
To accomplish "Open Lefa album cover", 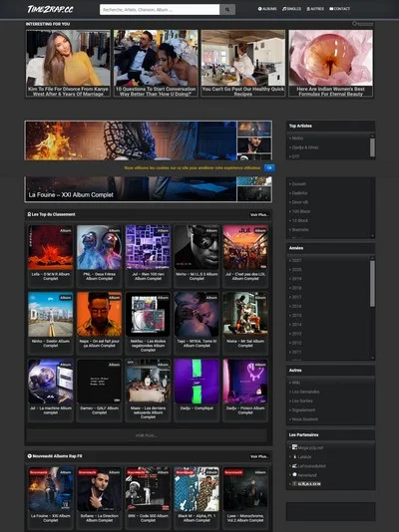I will pos(51,247).
